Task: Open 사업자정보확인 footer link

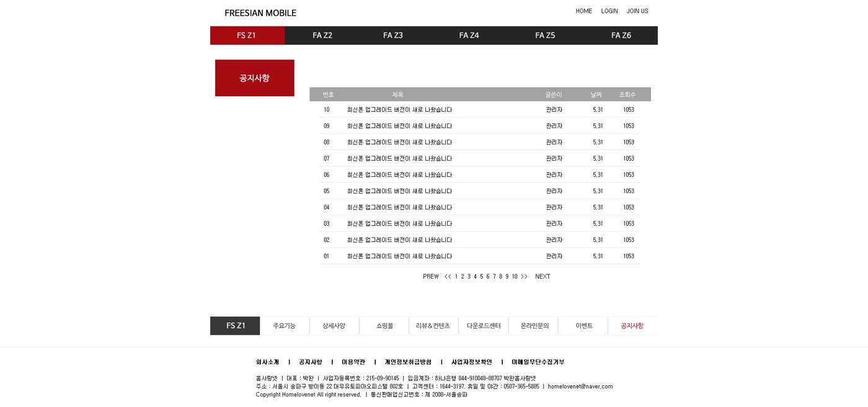Action: [x=472, y=362]
